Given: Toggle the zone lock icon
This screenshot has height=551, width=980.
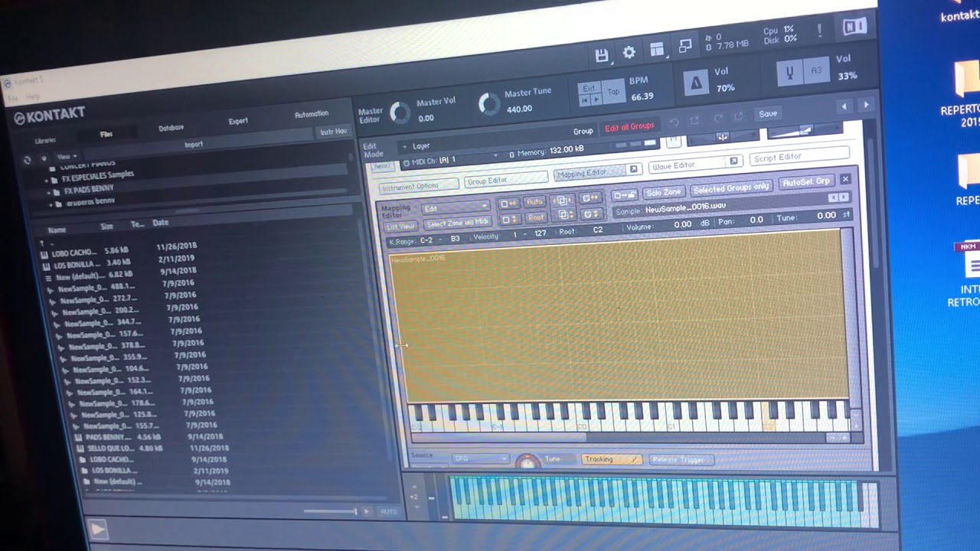Looking at the screenshot, I should 625,195.
